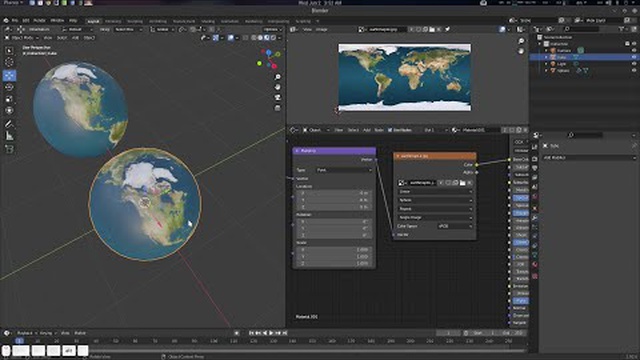
Task: Activate the Transform tool
Action: (9, 111)
